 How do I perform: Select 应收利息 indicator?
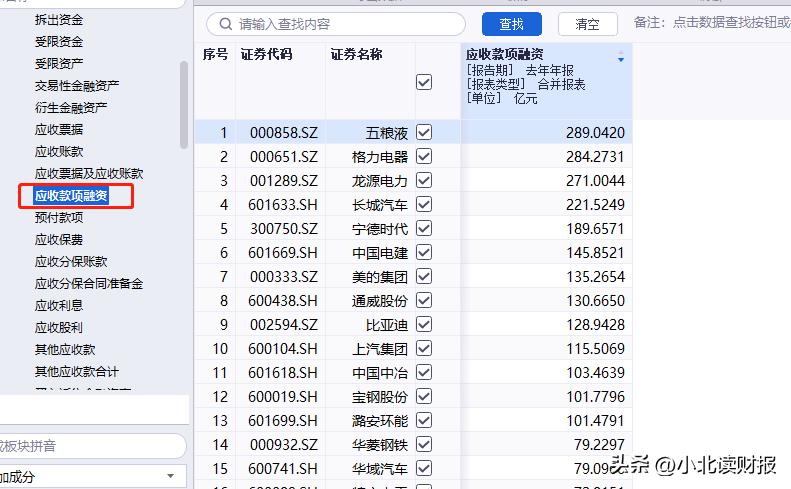pos(59,305)
